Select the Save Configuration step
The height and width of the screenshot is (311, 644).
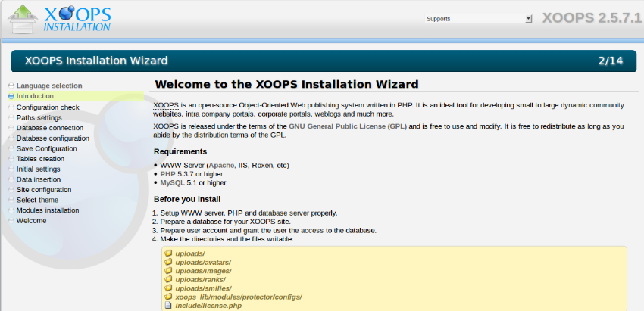pos(46,148)
